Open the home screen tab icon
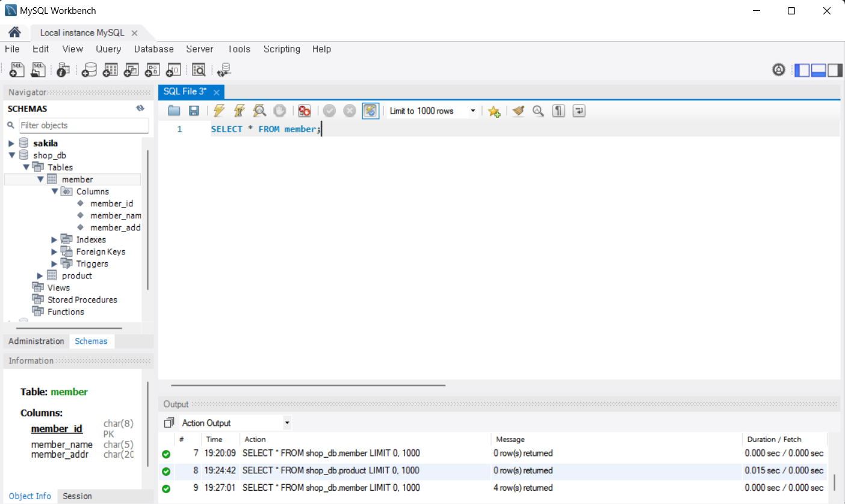The width and height of the screenshot is (845, 504). pos(14,32)
